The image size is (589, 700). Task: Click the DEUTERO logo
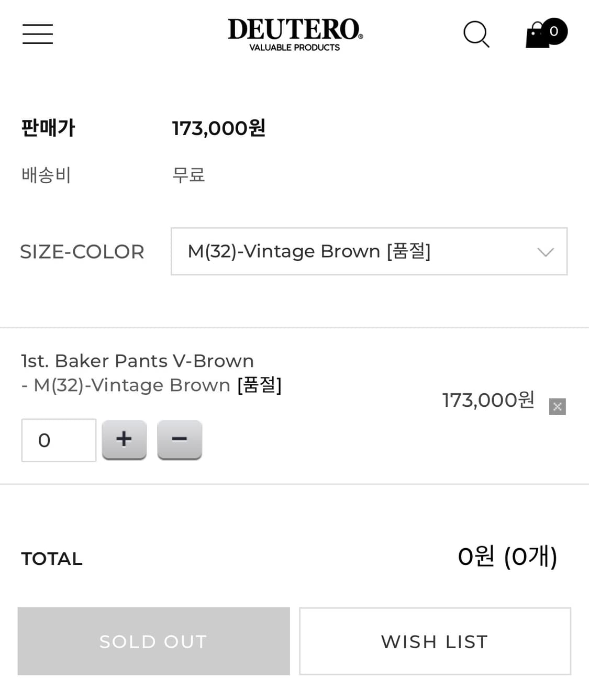pyautogui.click(x=295, y=34)
